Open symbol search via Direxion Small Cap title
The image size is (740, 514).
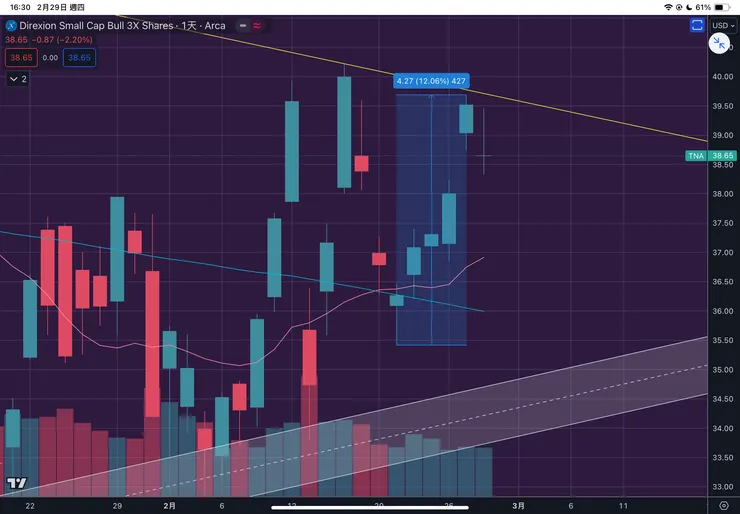tap(96, 25)
